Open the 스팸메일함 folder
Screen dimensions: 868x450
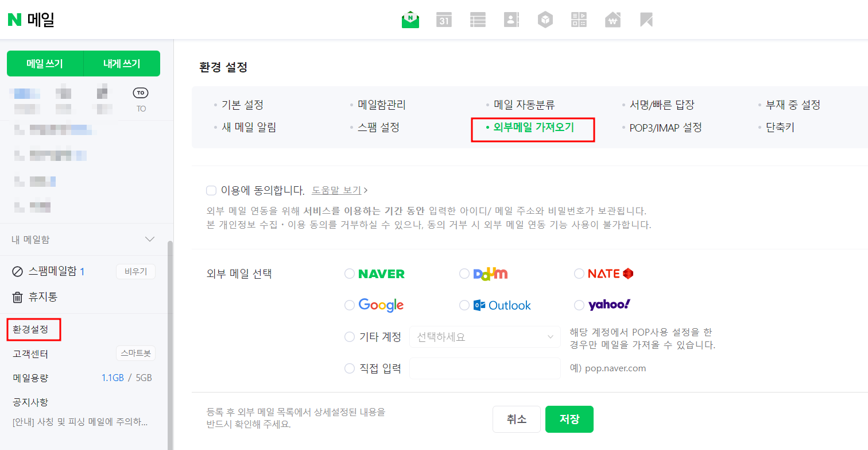[52, 272]
